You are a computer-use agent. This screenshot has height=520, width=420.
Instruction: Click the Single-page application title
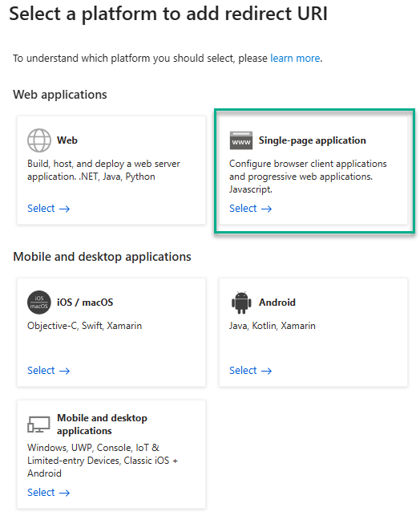(312, 140)
